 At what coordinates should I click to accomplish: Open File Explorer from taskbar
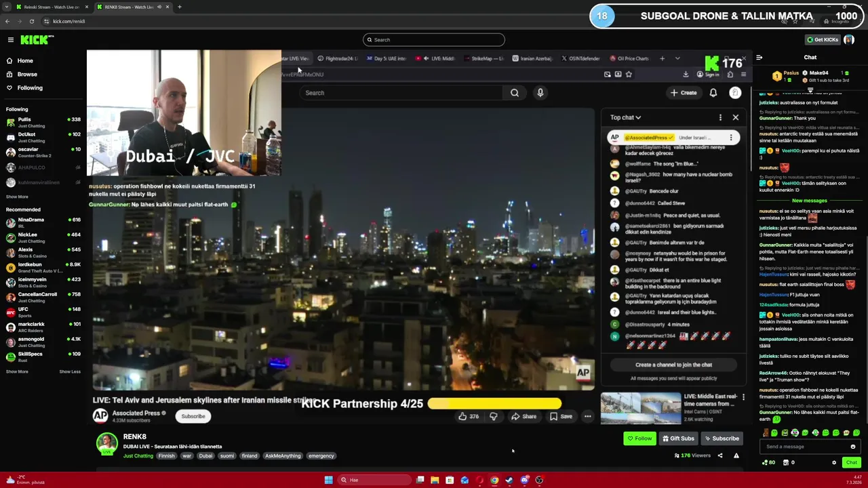click(435, 481)
